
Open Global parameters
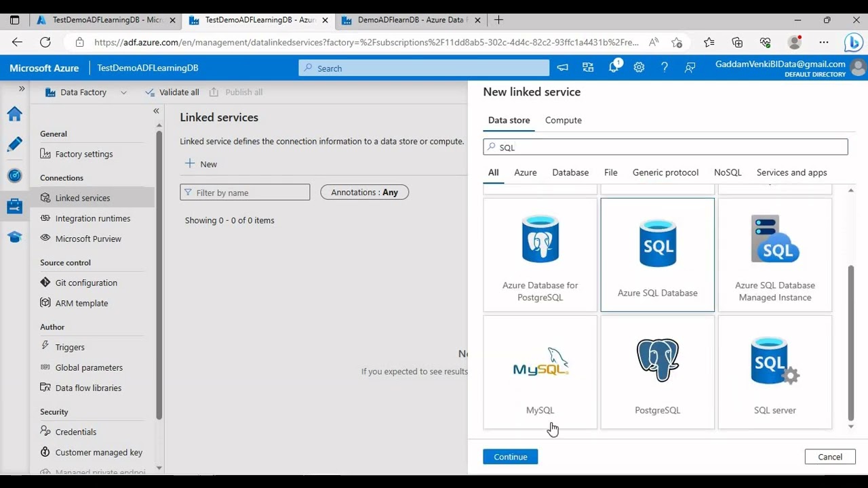pyautogui.click(x=89, y=367)
